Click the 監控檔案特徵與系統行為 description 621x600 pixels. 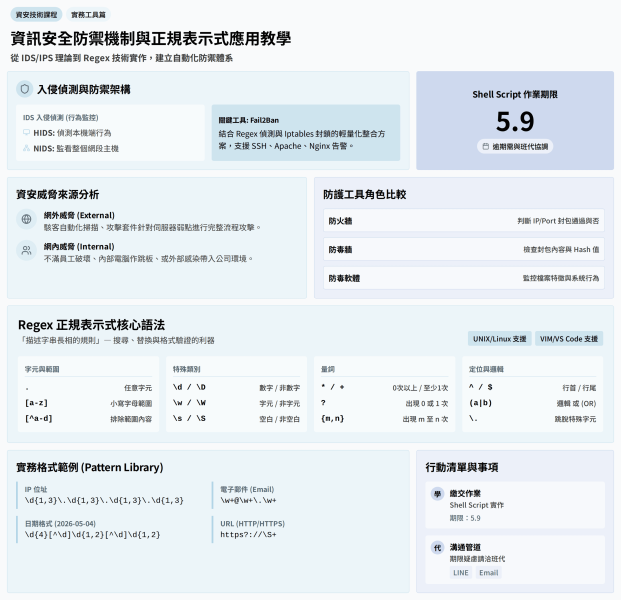tap(561, 278)
